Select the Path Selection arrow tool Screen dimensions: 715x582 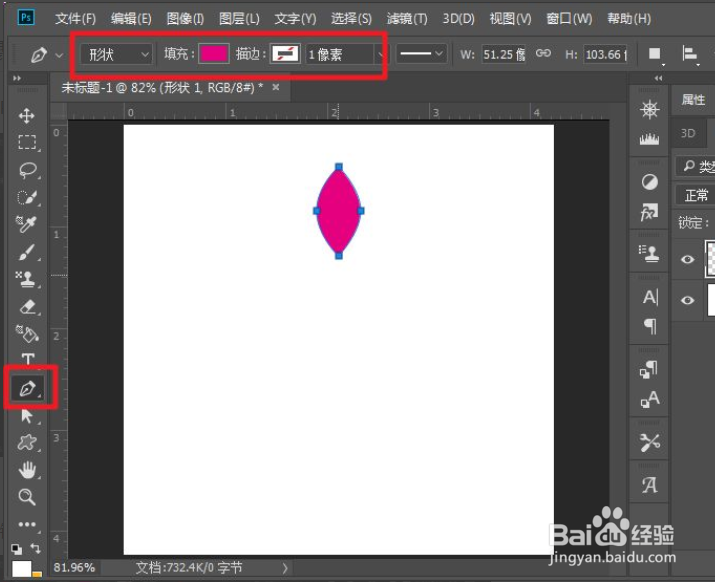click(27, 416)
